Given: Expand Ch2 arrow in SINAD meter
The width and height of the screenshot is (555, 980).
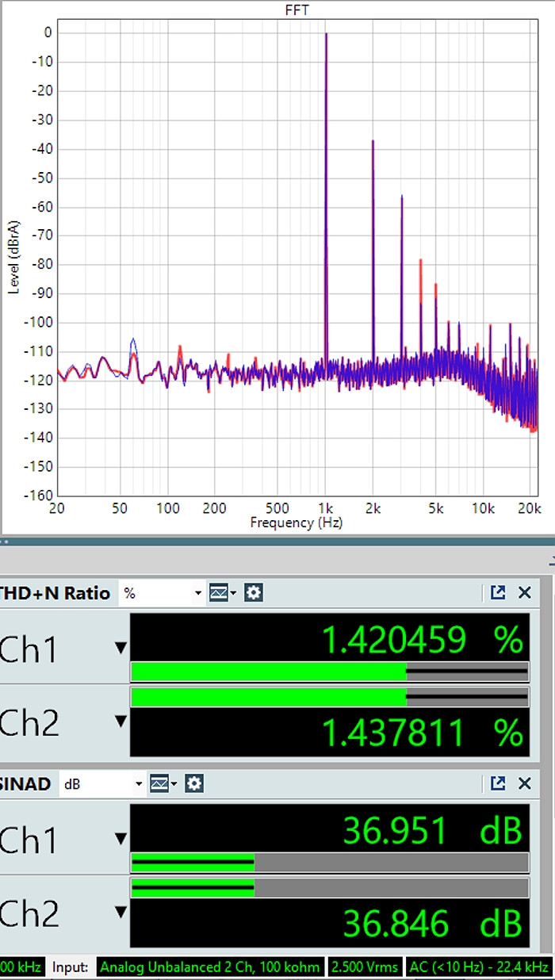Looking at the screenshot, I should click(121, 912).
